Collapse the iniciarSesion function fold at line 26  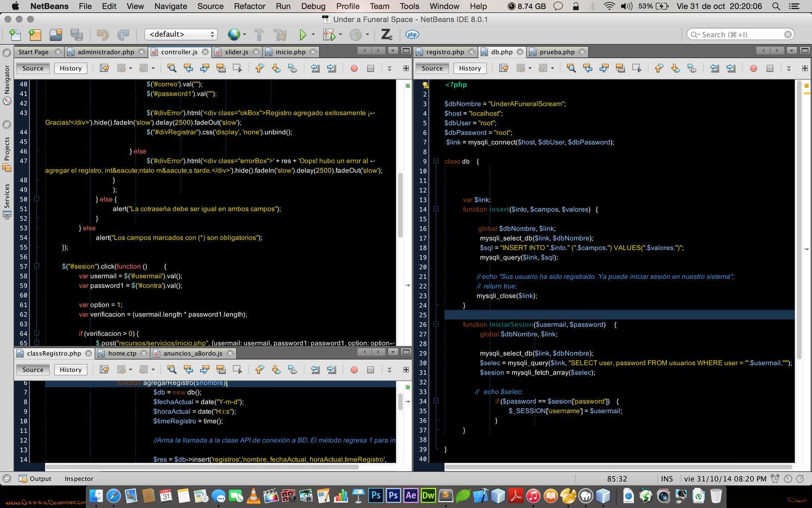[x=436, y=324]
